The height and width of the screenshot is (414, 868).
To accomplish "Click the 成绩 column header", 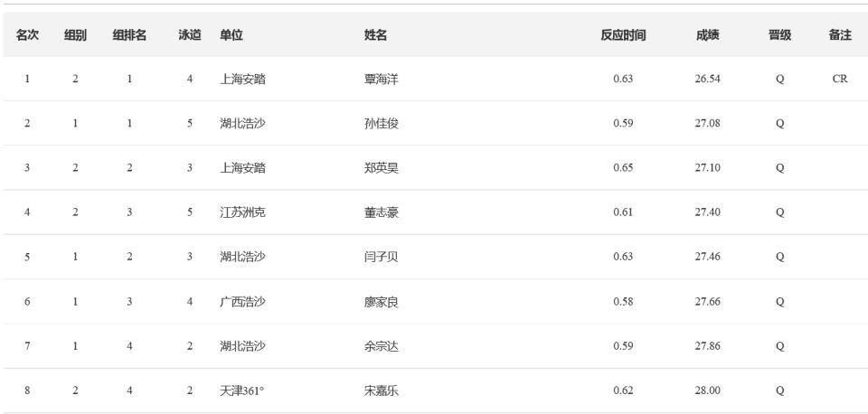I will 708,35.
